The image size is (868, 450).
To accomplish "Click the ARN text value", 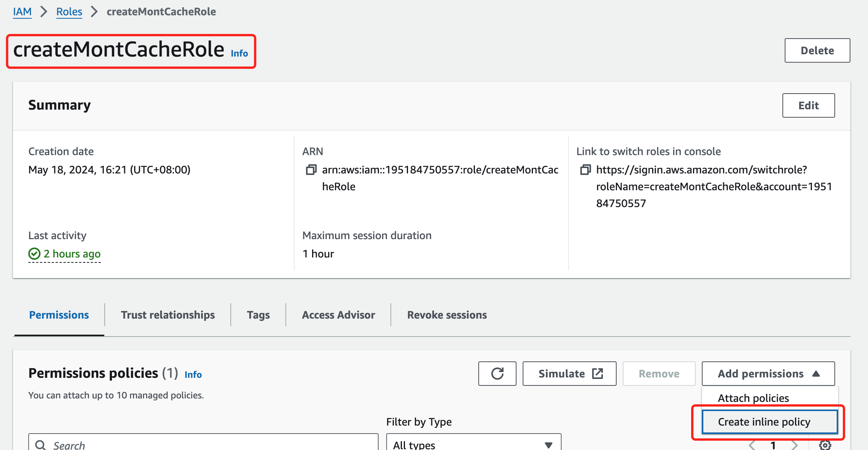I will [440, 178].
